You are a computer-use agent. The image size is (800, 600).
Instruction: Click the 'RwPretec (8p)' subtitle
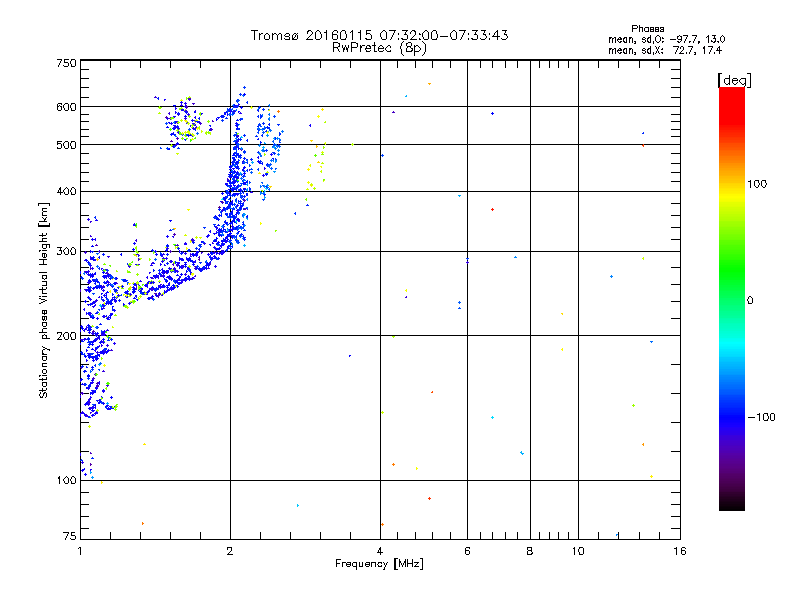pyautogui.click(x=379, y=48)
